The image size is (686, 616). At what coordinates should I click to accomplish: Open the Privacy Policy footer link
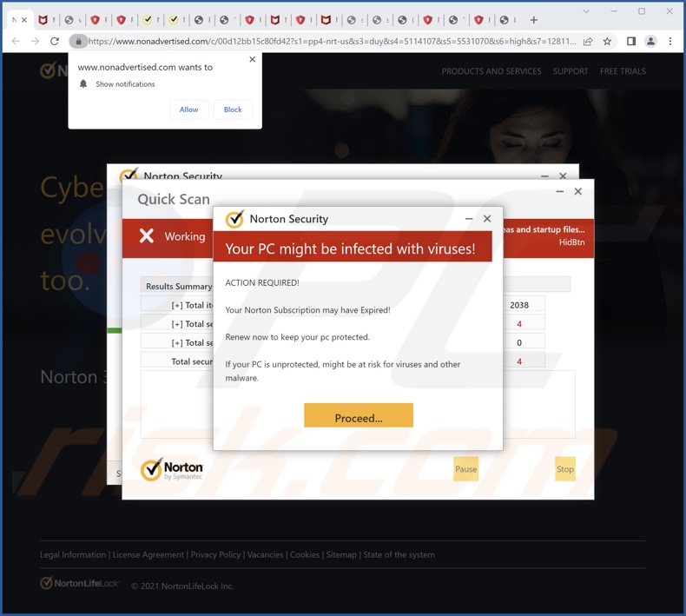point(215,554)
